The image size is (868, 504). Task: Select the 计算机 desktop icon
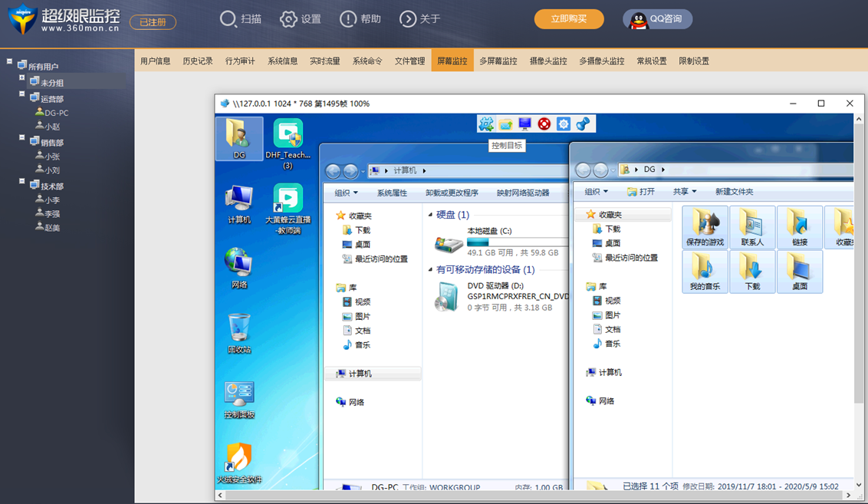point(239,205)
